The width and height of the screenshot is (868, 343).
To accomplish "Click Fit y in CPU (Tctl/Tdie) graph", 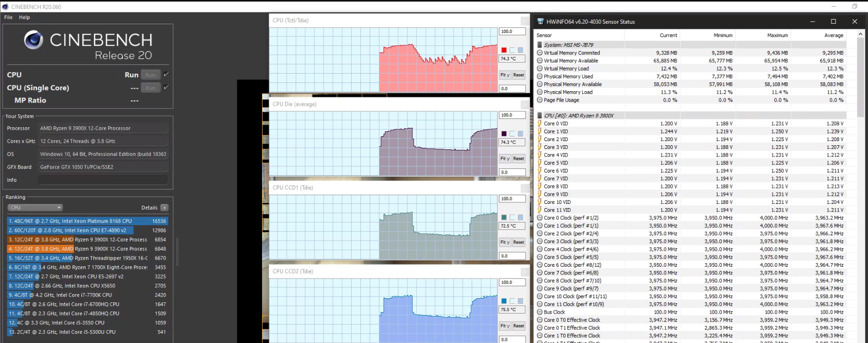I will (x=505, y=75).
